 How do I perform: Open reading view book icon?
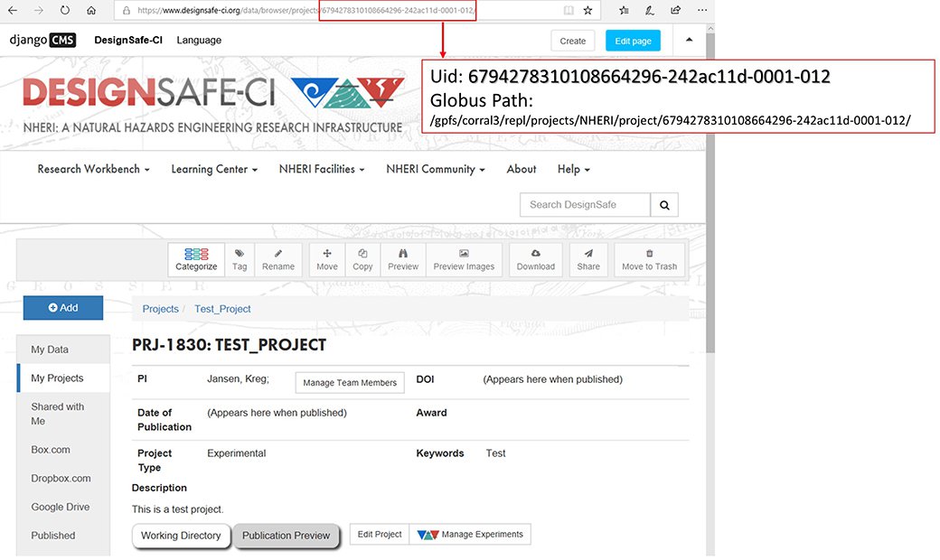569,10
